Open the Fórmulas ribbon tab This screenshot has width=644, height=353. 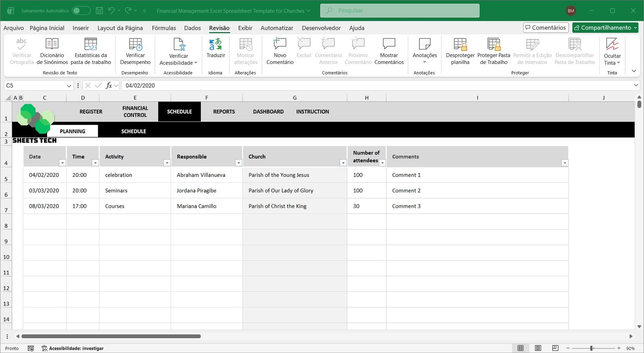click(x=164, y=28)
